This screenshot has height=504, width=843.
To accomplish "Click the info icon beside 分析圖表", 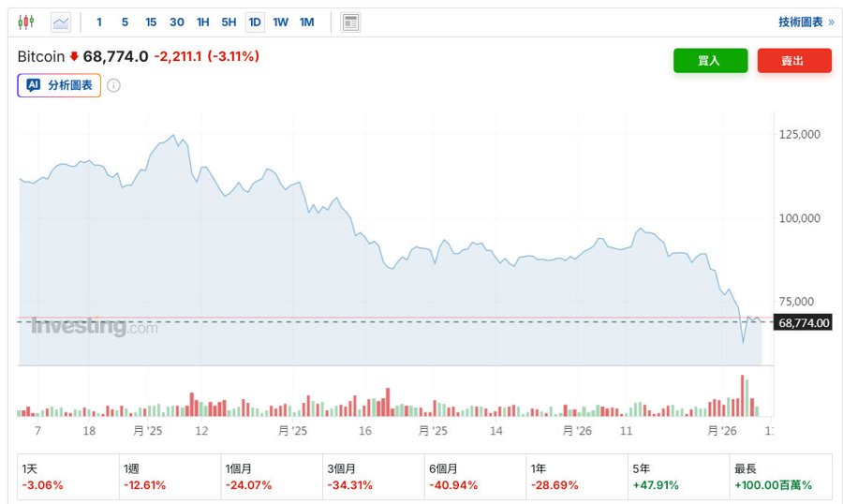I will point(113,85).
